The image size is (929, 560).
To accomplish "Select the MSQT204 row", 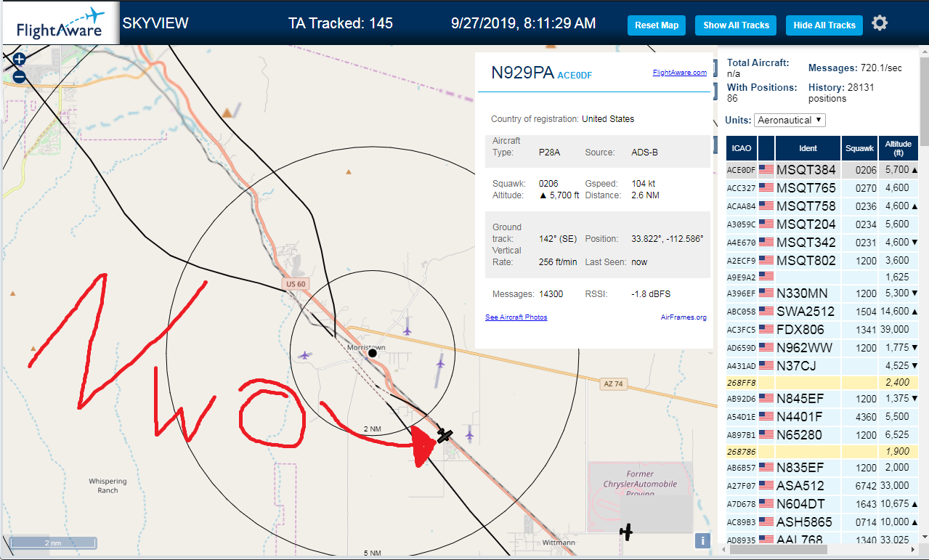I will pyautogui.click(x=822, y=224).
